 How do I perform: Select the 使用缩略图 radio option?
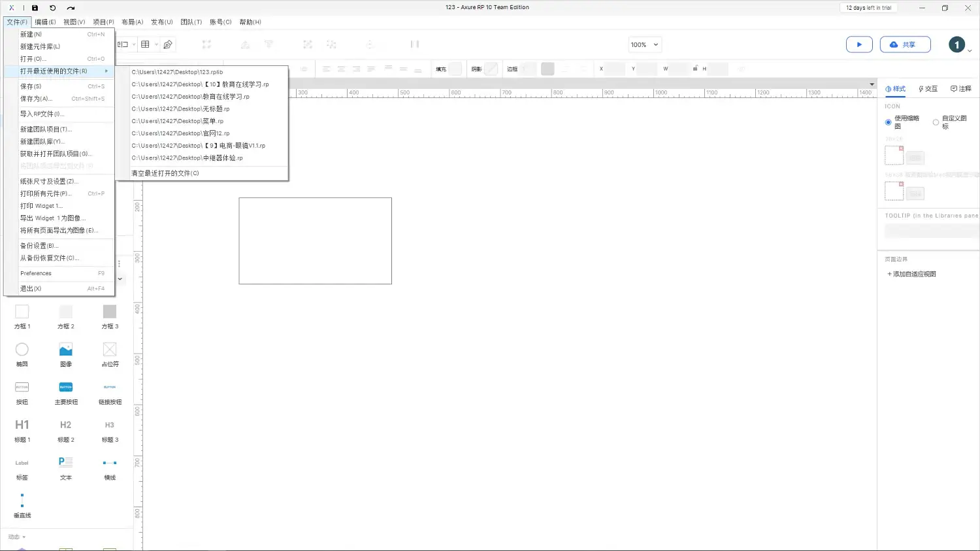[889, 122]
